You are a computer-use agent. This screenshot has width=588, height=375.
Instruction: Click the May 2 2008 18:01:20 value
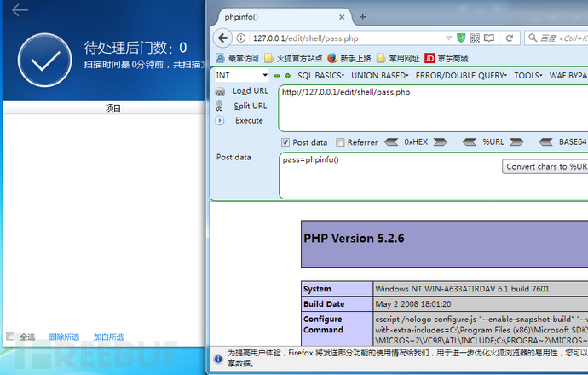pyautogui.click(x=413, y=304)
